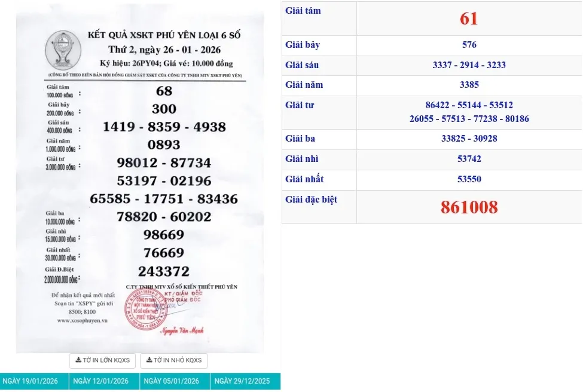Click the Giải nhất number 53550
Image resolution: width=583 pixels, height=392 pixels.
[469, 179]
